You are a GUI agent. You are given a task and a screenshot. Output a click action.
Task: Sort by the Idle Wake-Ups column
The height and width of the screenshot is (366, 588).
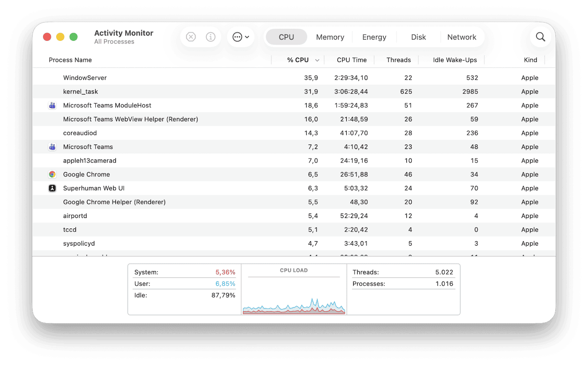click(455, 60)
